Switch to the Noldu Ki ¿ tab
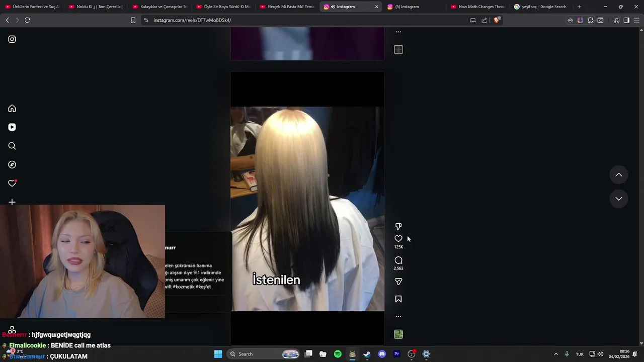 96,7
